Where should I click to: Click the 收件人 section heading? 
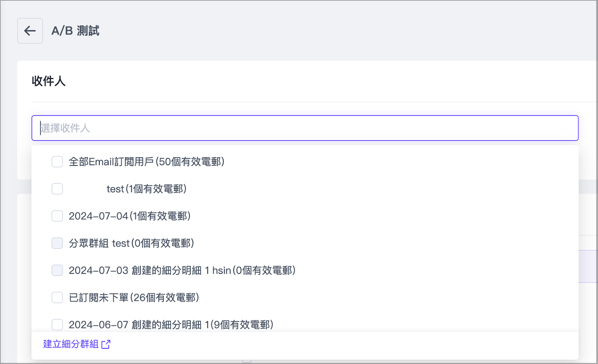[49, 81]
